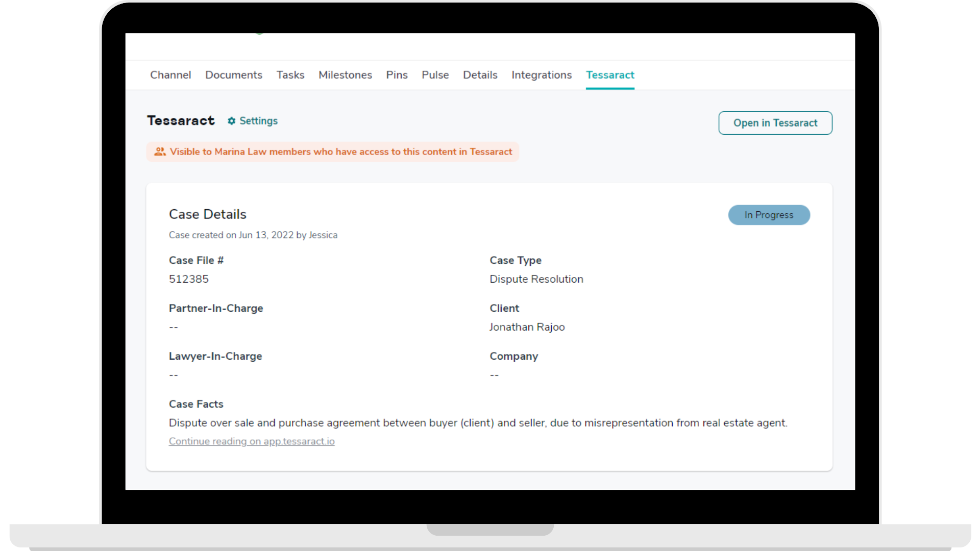Click the Settings gear icon
This screenshot has height=551, width=980.
[x=231, y=121]
